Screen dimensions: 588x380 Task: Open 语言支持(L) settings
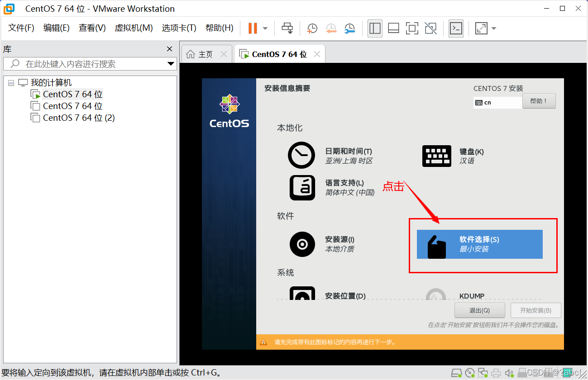point(332,187)
